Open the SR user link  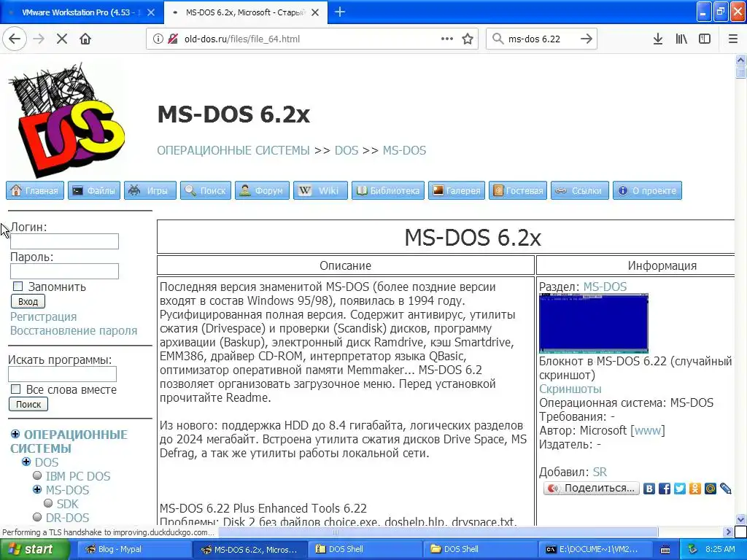click(600, 472)
